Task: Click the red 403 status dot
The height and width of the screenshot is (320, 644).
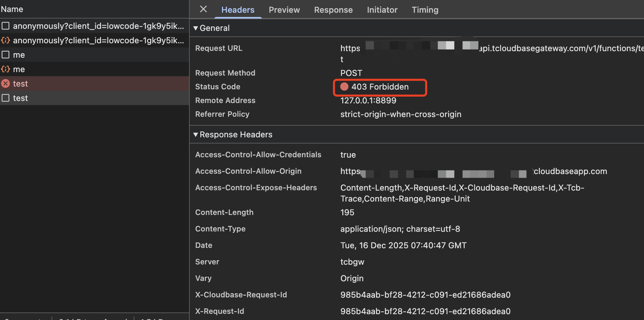Action: click(344, 87)
